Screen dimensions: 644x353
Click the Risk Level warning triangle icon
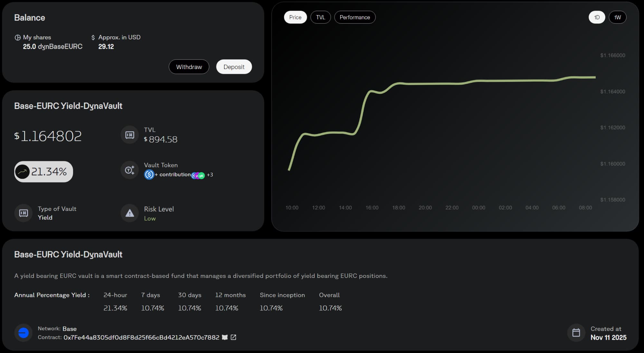[129, 213]
